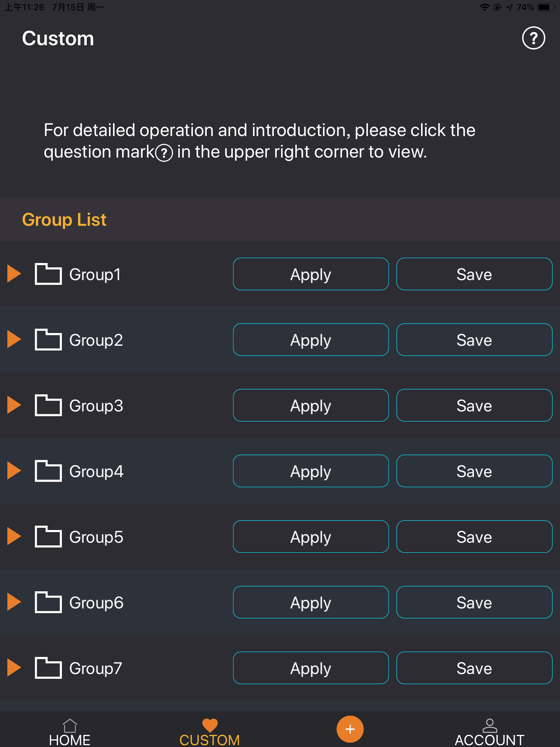Viewport: 560px width, 747px height.
Task: Select the Group1 name label
Action: (x=95, y=275)
